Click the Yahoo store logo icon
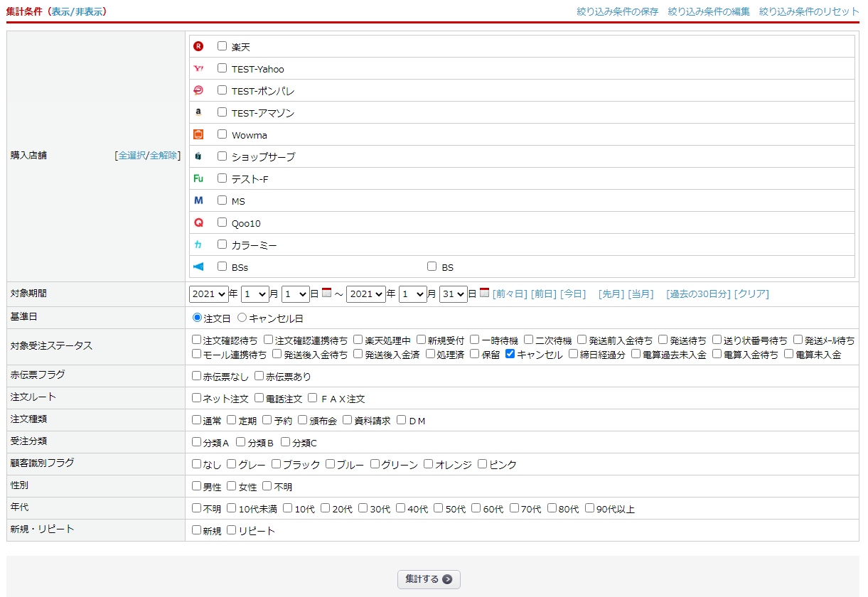The width and height of the screenshot is (868, 597). [x=198, y=69]
